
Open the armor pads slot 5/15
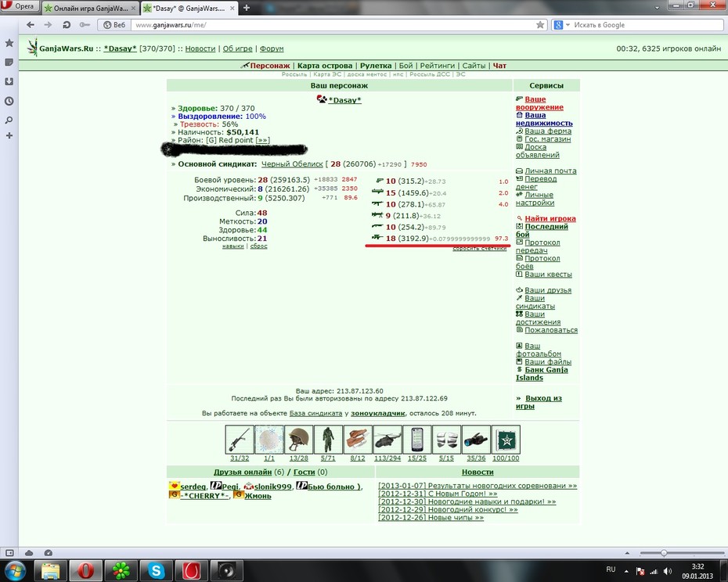pos(447,440)
